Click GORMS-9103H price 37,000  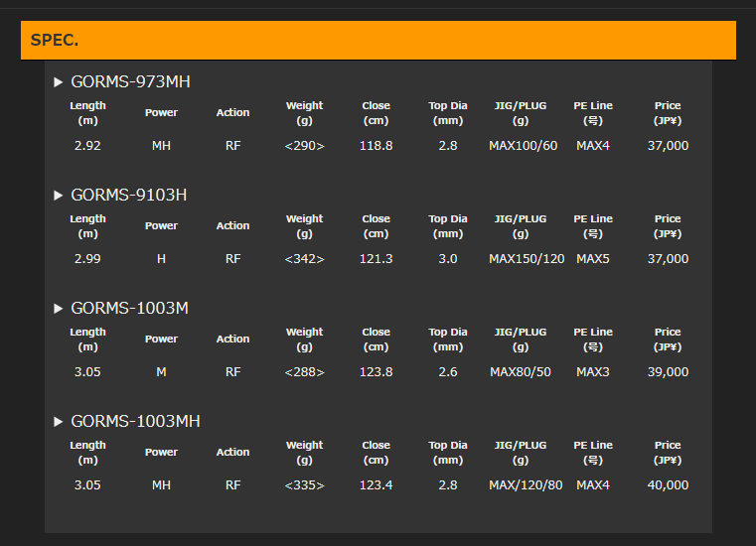668,259
